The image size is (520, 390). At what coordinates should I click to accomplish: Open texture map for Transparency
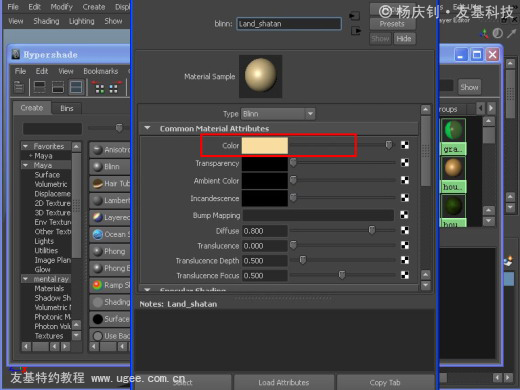coord(405,163)
